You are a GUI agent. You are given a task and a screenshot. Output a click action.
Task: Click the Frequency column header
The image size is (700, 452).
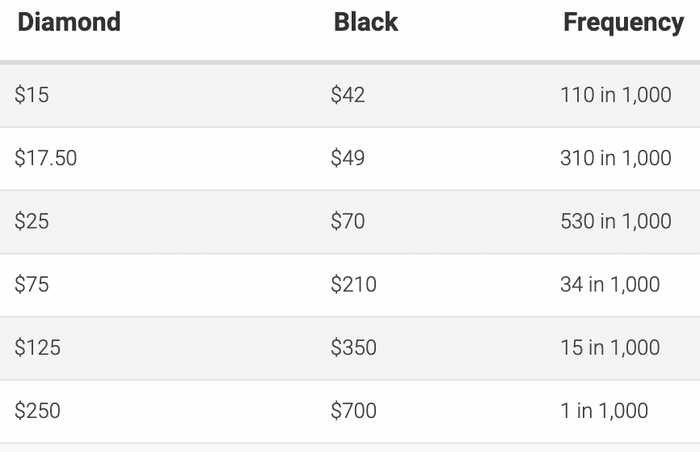pos(623,23)
